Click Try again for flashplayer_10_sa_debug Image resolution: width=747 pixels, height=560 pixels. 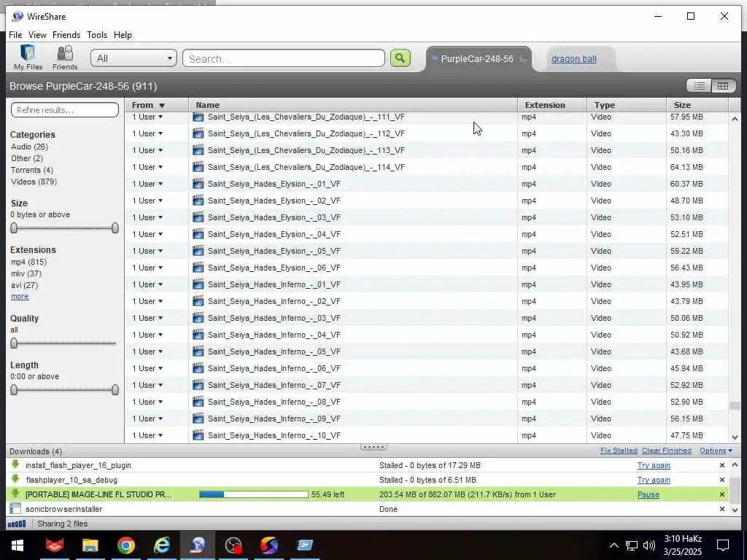pyautogui.click(x=654, y=480)
